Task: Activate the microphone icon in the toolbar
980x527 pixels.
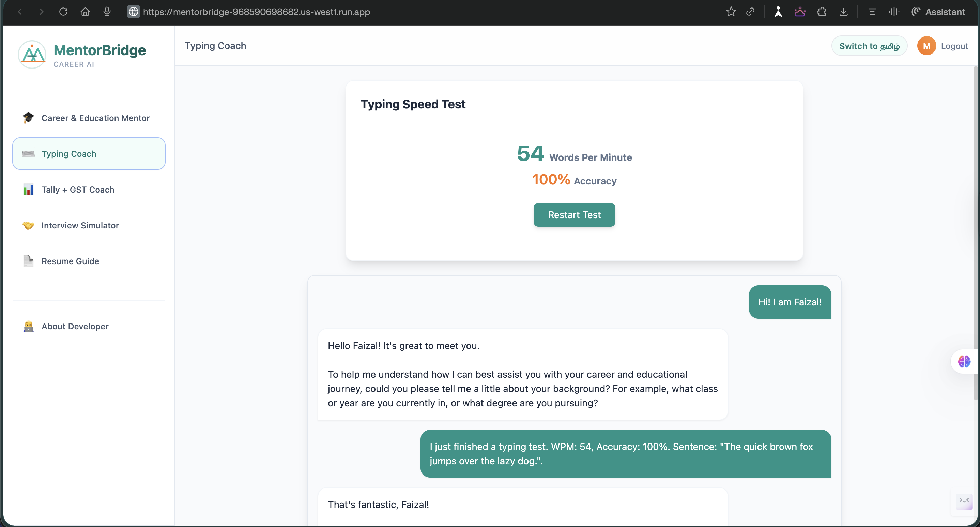Action: pos(107,11)
